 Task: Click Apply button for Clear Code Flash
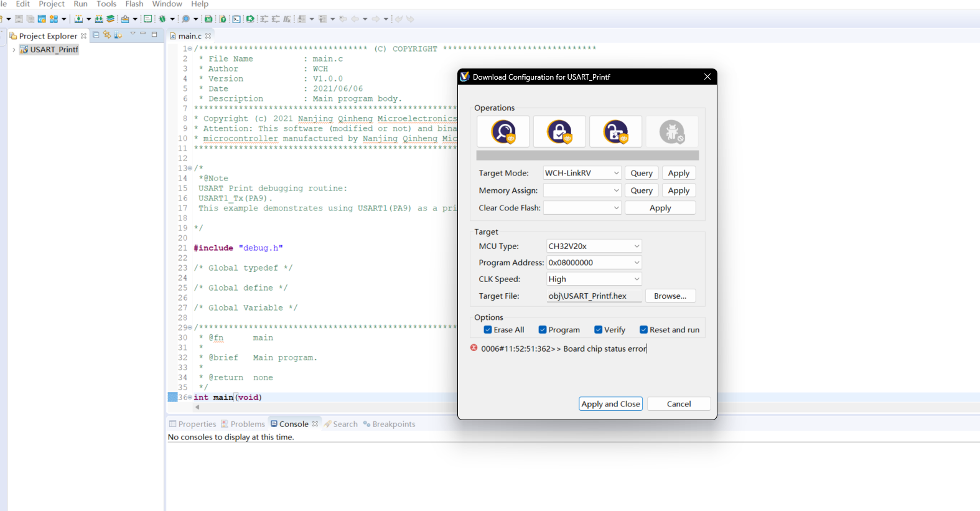660,208
